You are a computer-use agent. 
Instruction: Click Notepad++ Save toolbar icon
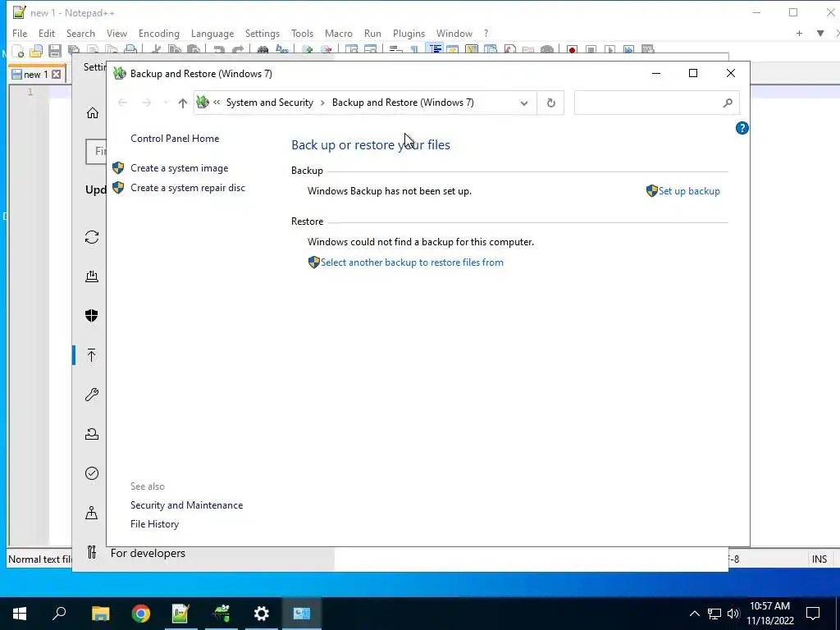[x=55, y=51]
